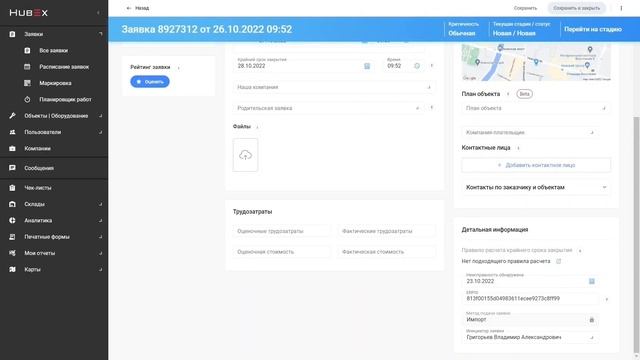Open Сообщения menu item
This screenshot has width=640, height=360.
[39, 168]
